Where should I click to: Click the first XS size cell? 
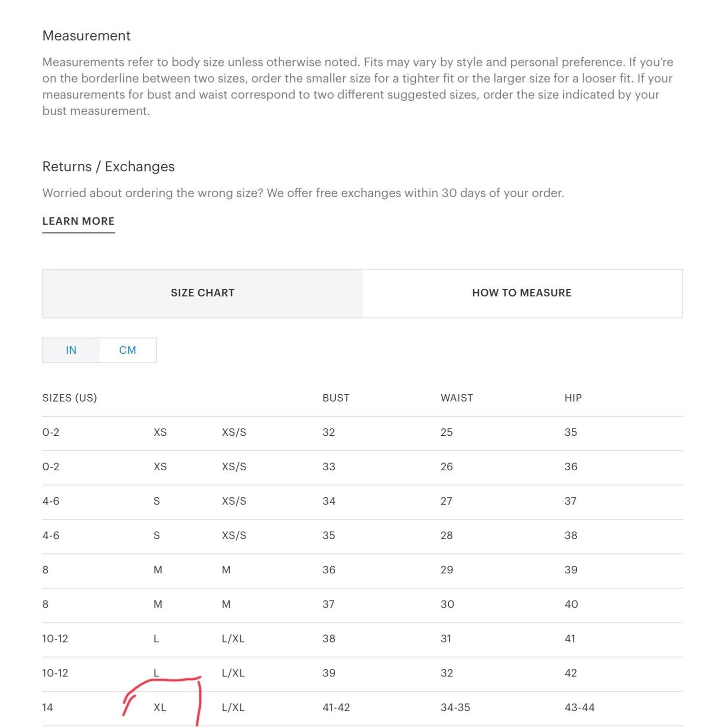tap(160, 433)
